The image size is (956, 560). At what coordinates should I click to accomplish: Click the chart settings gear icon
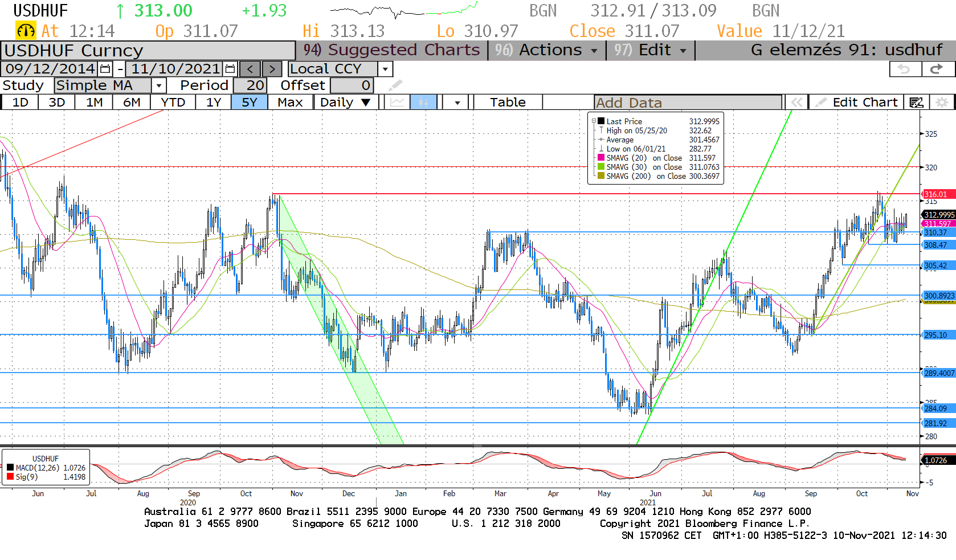click(x=942, y=103)
